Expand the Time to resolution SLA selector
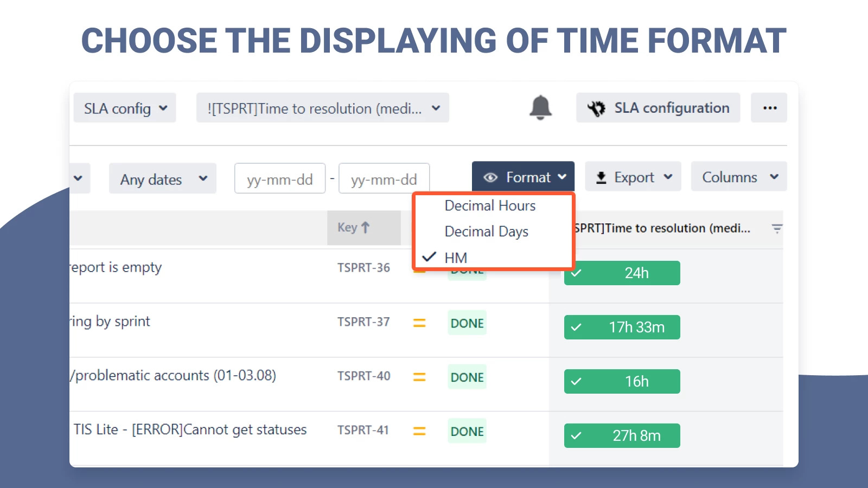This screenshot has height=488, width=868. point(323,108)
